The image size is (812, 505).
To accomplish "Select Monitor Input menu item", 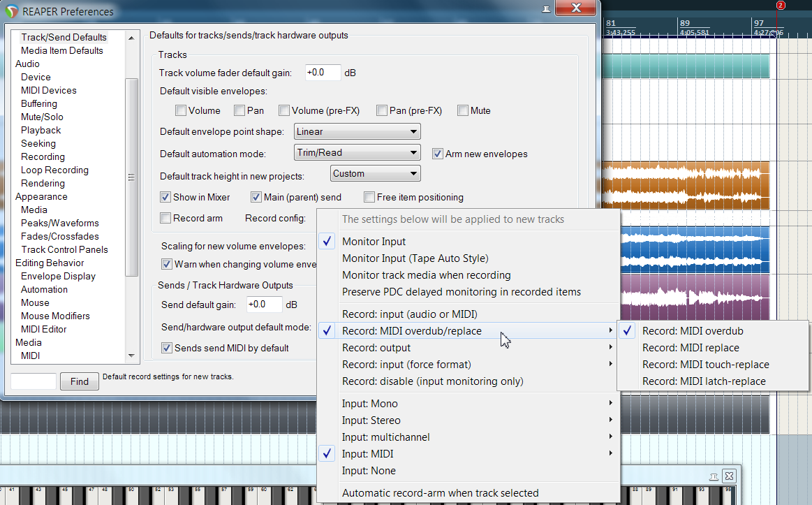I will pos(468,242).
